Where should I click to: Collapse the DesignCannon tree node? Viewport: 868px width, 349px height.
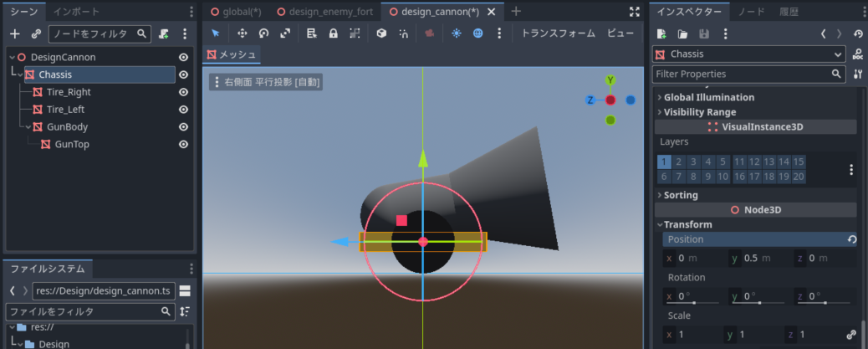pos(13,57)
